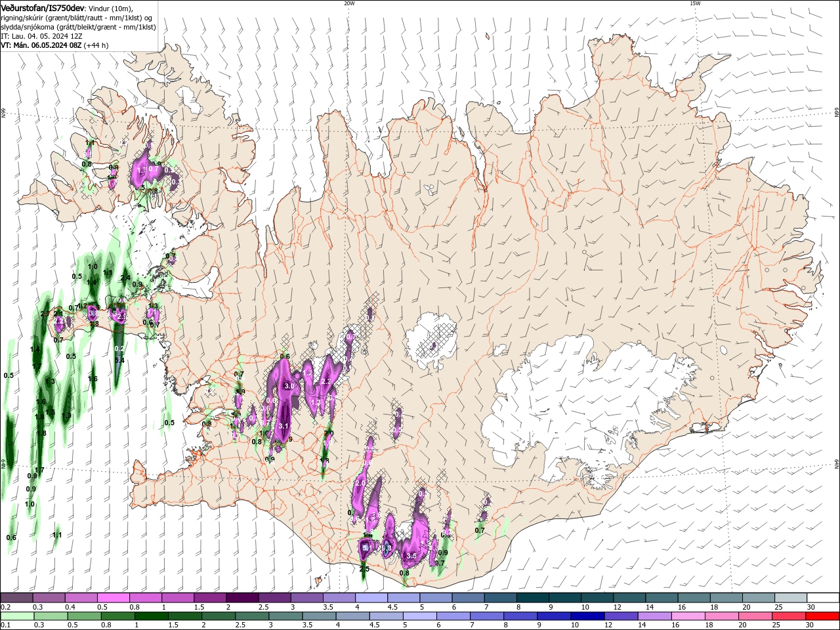Click the 2.3 precipitation value on the map
Screen dimensions: 840x630
(x=326, y=382)
